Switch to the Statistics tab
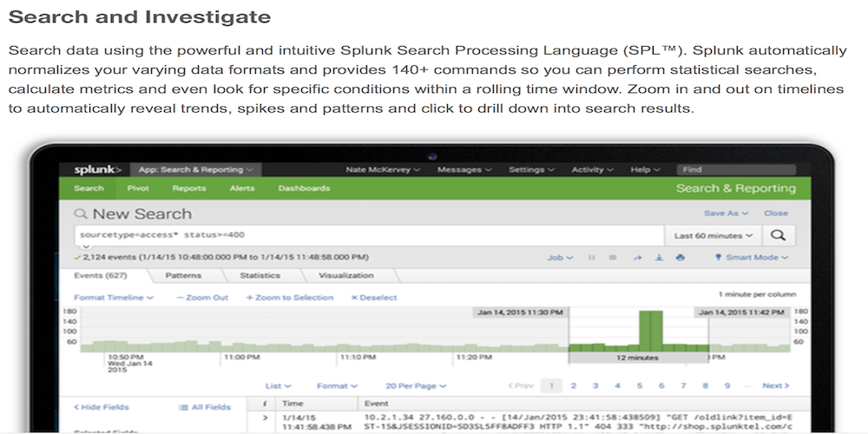Image resolution: width=868 pixels, height=434 pixels. click(x=260, y=276)
